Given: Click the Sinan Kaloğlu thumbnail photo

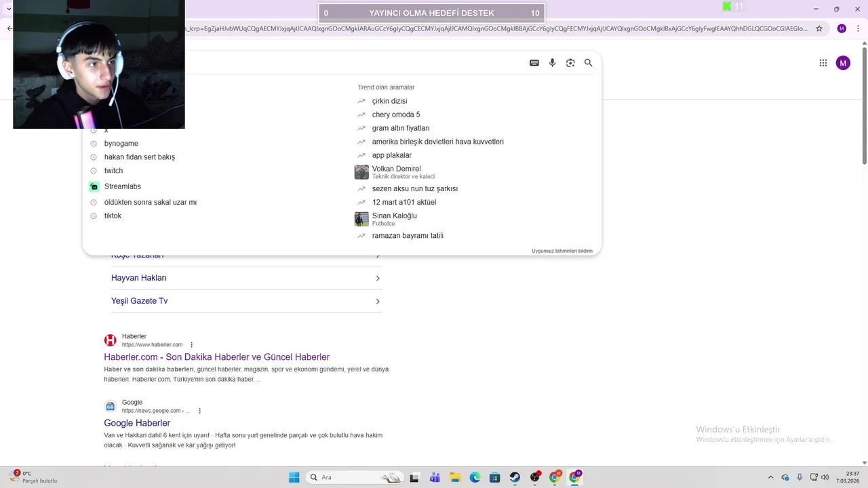Looking at the screenshot, I should coord(361,219).
